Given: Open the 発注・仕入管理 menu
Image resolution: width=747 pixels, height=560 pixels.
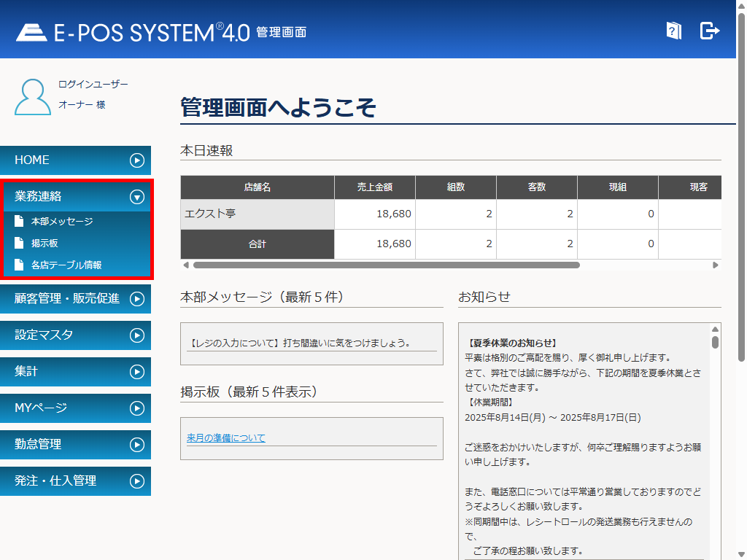Looking at the screenshot, I should (x=136, y=481).
